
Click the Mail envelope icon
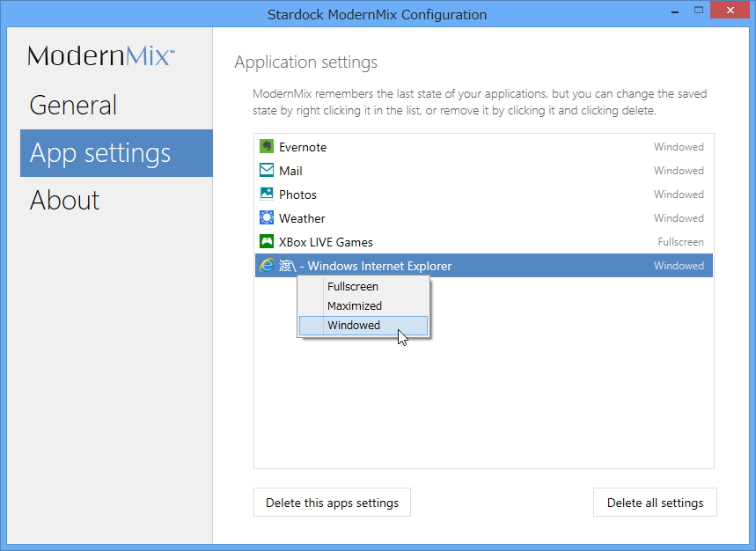point(267,170)
